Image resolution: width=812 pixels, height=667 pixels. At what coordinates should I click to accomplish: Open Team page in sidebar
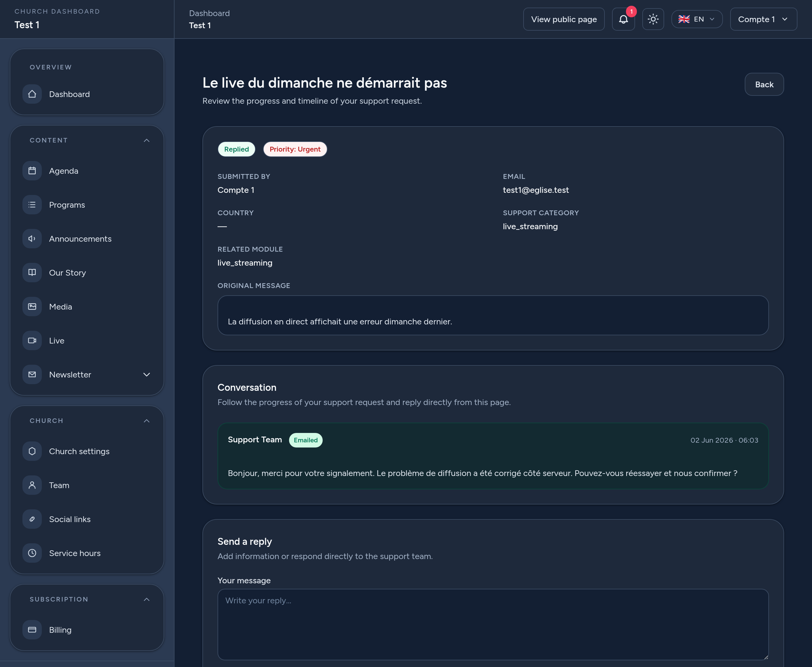pos(87,485)
